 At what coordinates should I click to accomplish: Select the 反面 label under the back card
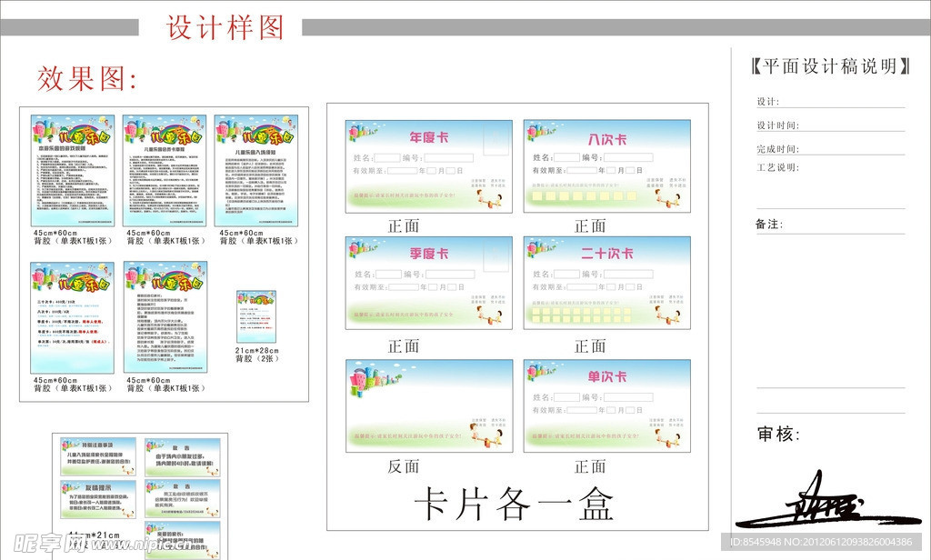(404, 465)
